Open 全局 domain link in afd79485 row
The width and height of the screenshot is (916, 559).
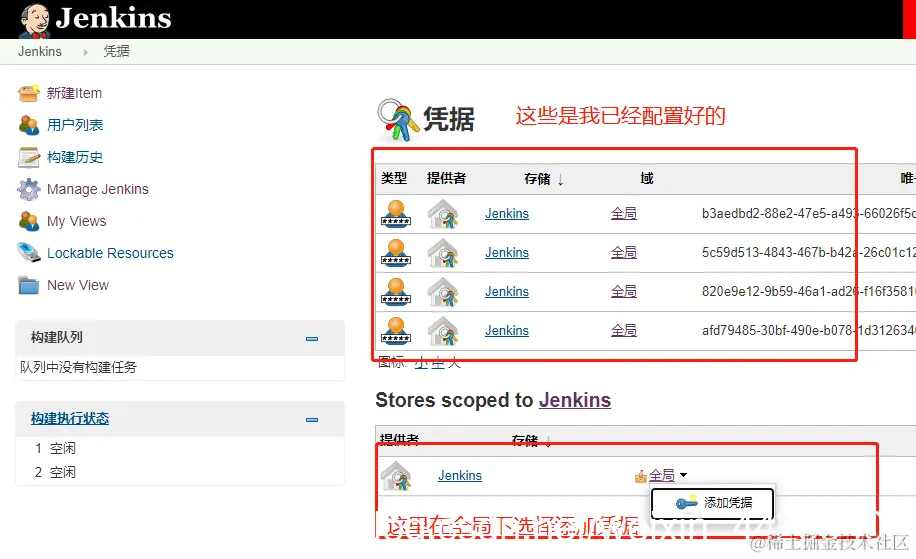tap(624, 330)
